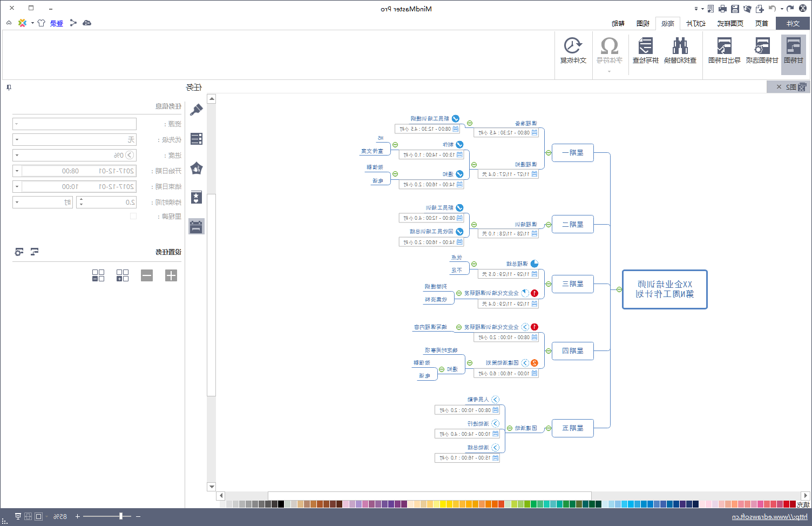Pick the black color swatch in palette
The image size is (812, 526).
[281, 504]
